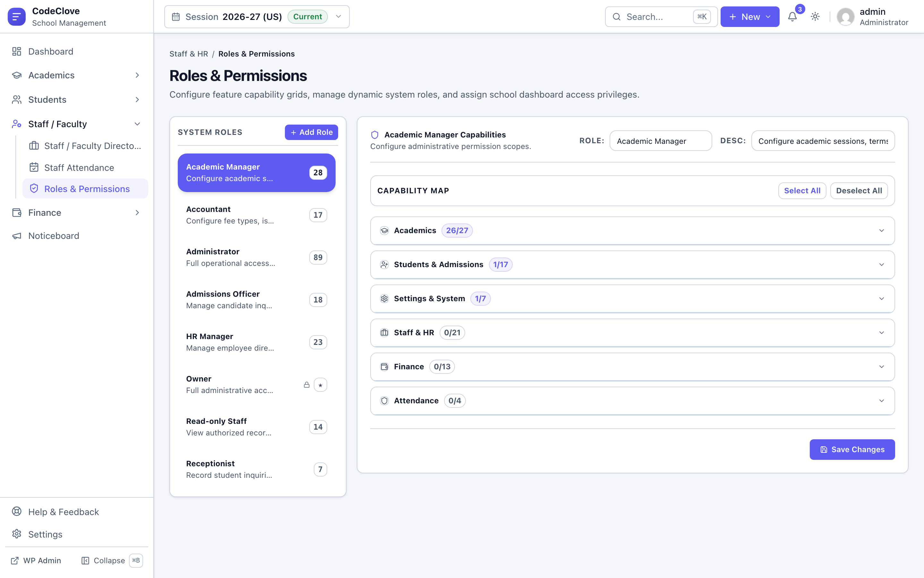
Task: Click the Finance wallet category icon
Action: [384, 367]
